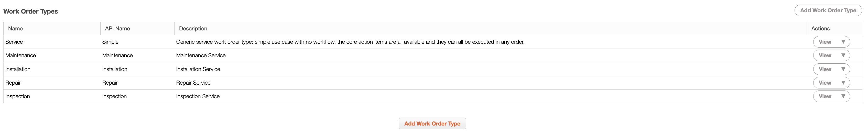868x136 pixels.
Task: View the Service work order type
Action: (824, 42)
